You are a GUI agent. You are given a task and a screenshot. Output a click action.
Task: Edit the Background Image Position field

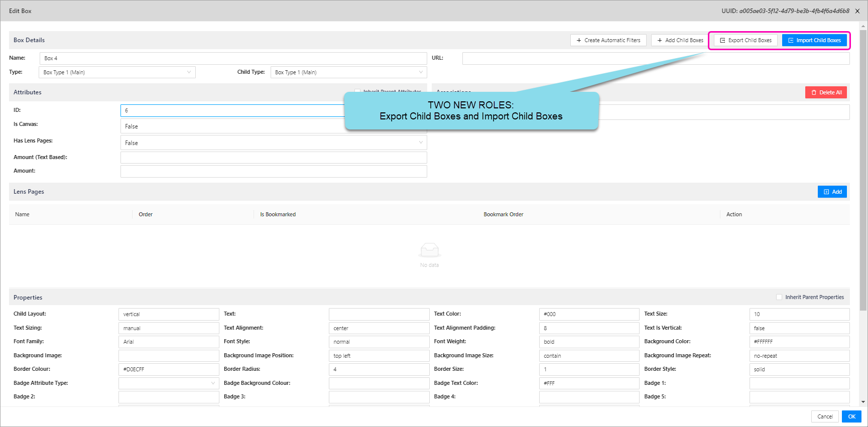point(379,356)
